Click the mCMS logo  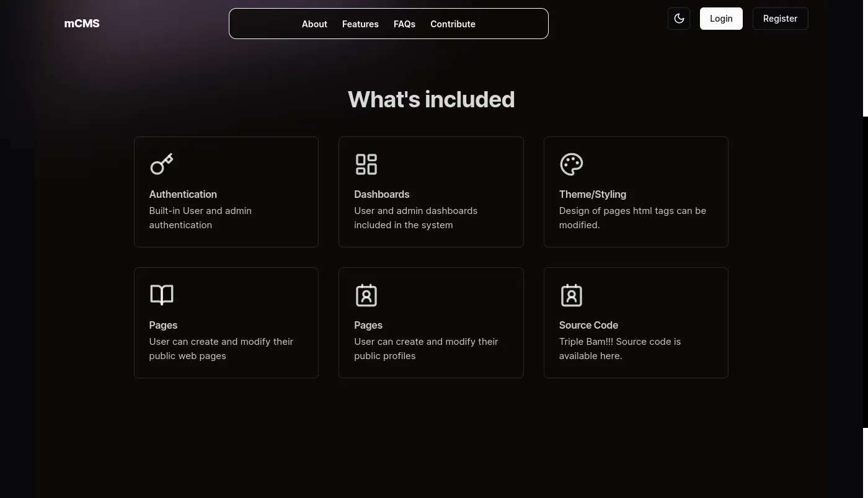coord(82,24)
